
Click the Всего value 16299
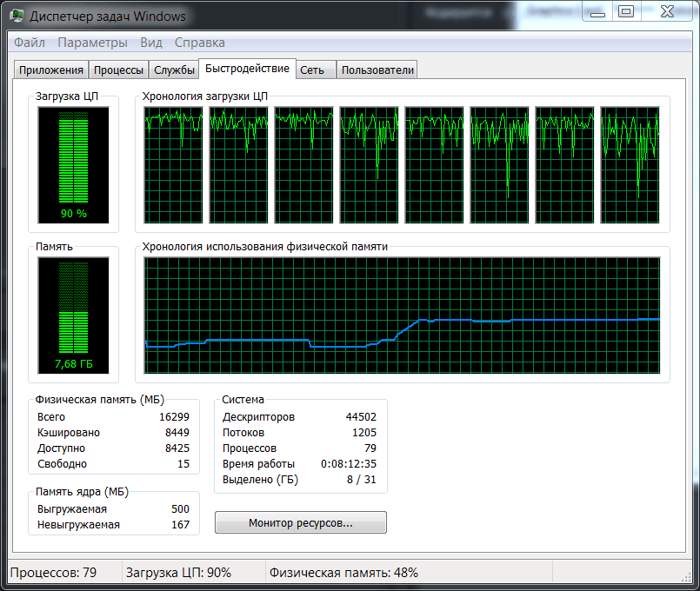pos(174,417)
